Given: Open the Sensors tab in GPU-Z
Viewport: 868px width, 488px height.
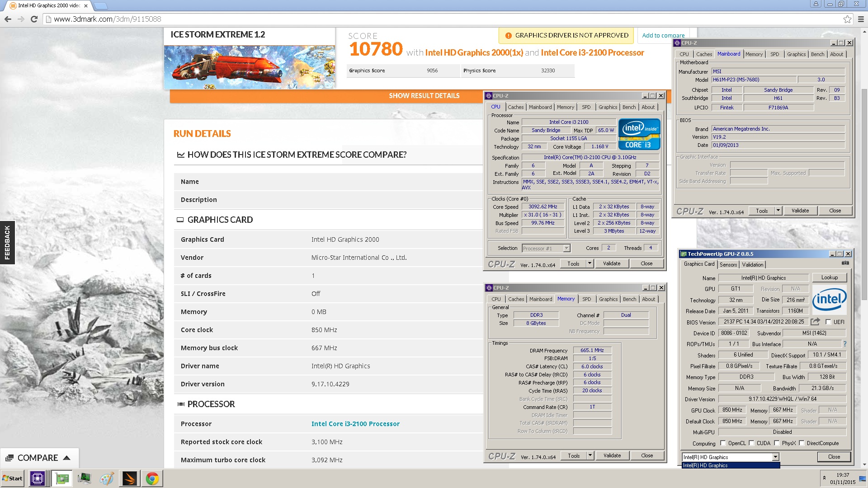Looking at the screenshot, I should (x=728, y=265).
